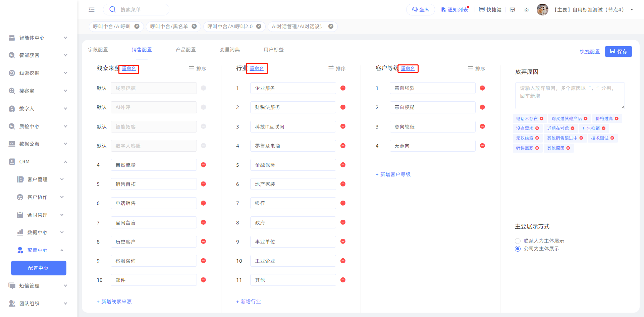Click 排序 in 客户等级 column

click(x=477, y=68)
